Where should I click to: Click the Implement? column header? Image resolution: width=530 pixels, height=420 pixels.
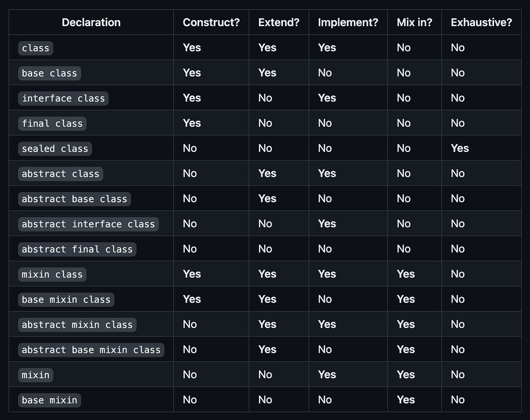click(348, 22)
